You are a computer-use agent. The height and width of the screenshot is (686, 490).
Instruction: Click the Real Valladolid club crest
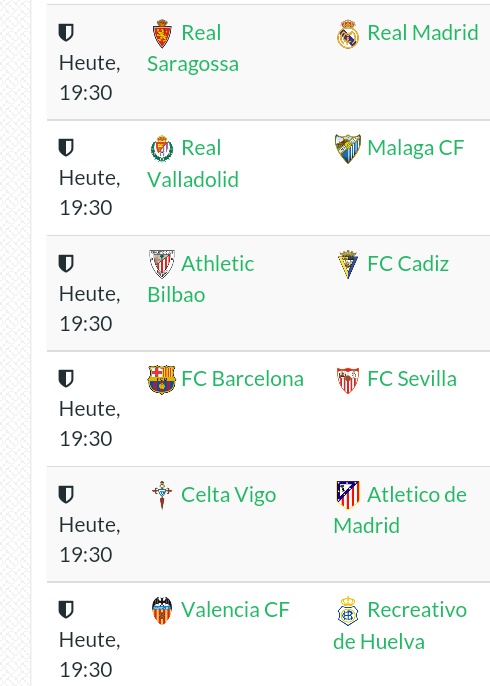pos(162,149)
